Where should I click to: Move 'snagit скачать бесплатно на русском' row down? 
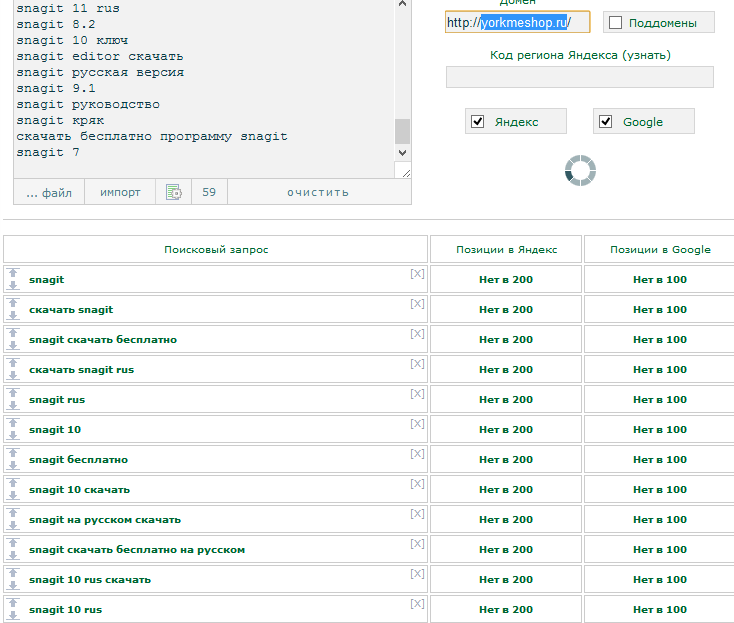tap(13, 555)
